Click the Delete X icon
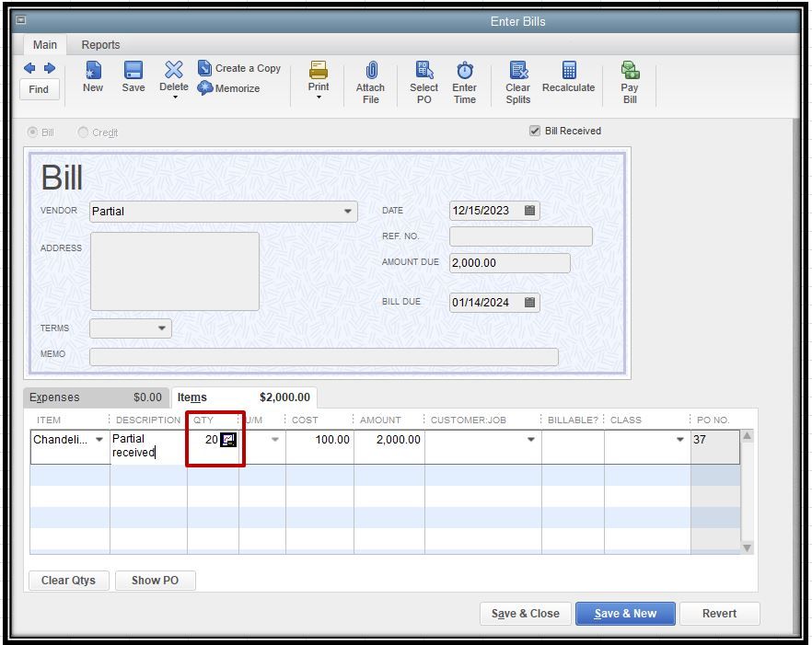This screenshot has height=645, width=812. point(173,70)
